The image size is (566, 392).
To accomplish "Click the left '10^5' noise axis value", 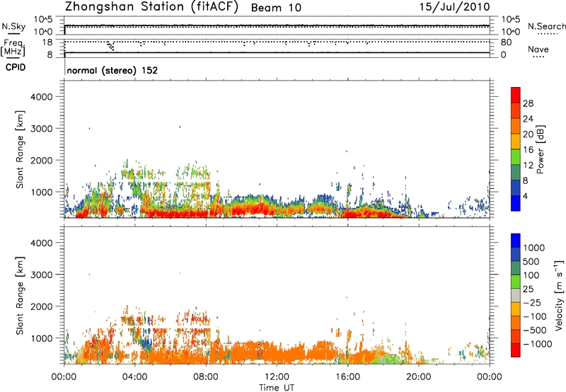I will [43, 20].
